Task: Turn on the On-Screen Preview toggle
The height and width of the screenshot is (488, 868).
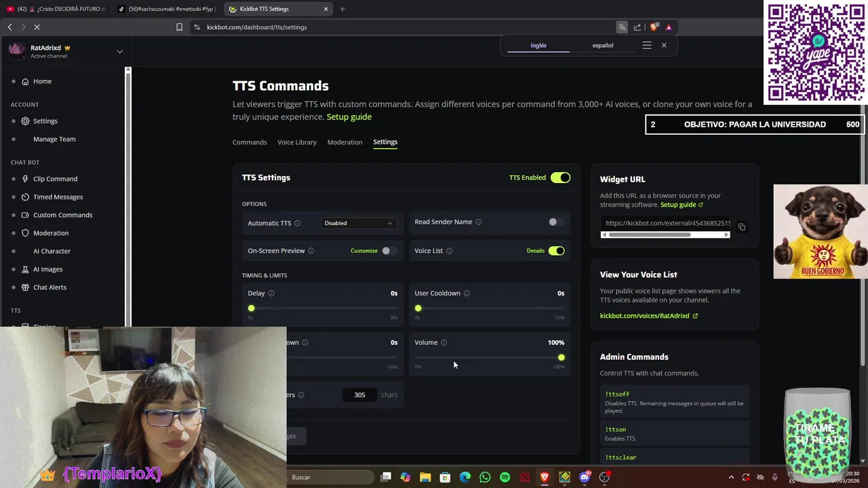Action: [389, 251]
